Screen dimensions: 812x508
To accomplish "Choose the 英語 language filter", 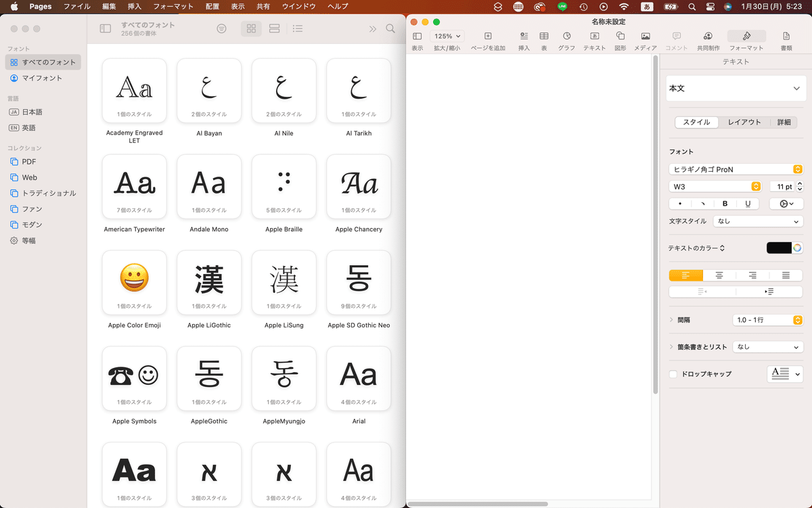I will [43, 127].
